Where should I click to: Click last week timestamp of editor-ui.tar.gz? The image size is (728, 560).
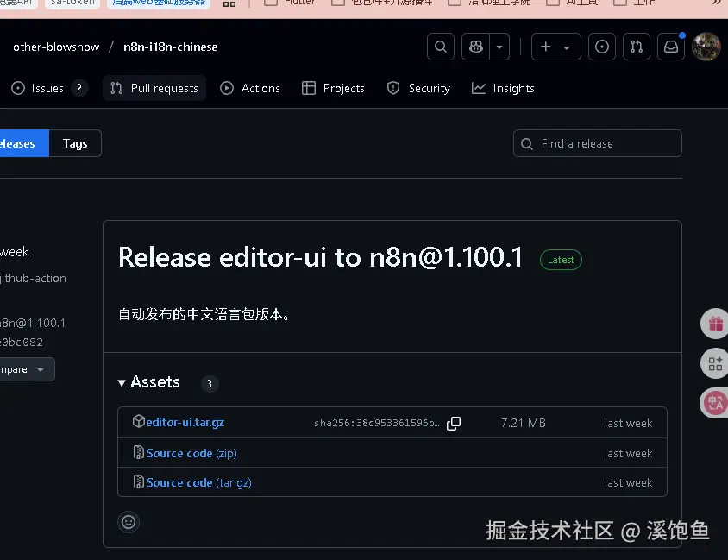click(628, 423)
